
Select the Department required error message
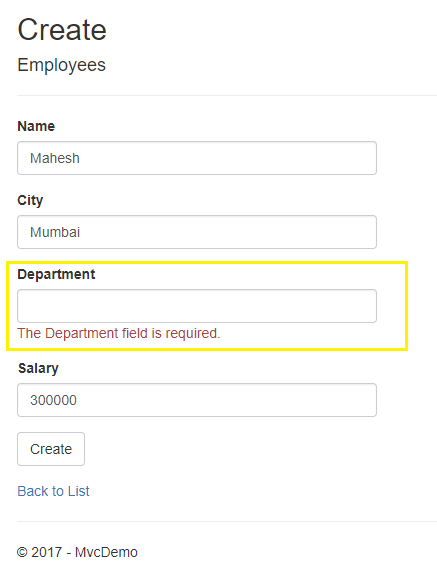click(119, 333)
